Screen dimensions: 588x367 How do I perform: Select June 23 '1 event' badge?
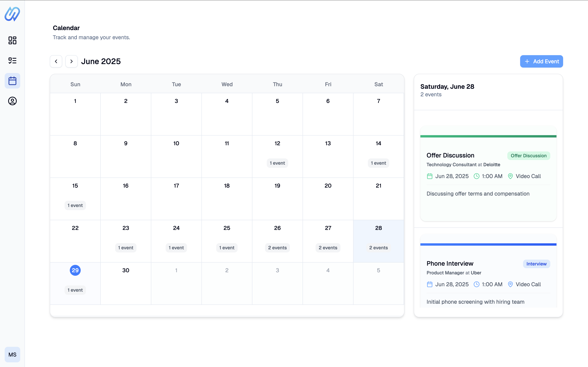126,248
